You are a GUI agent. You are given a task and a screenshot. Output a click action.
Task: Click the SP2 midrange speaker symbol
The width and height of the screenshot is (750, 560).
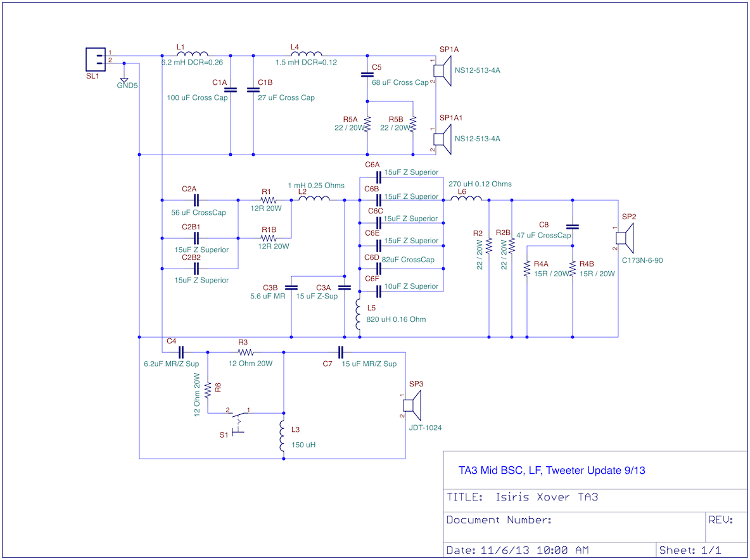click(x=624, y=238)
